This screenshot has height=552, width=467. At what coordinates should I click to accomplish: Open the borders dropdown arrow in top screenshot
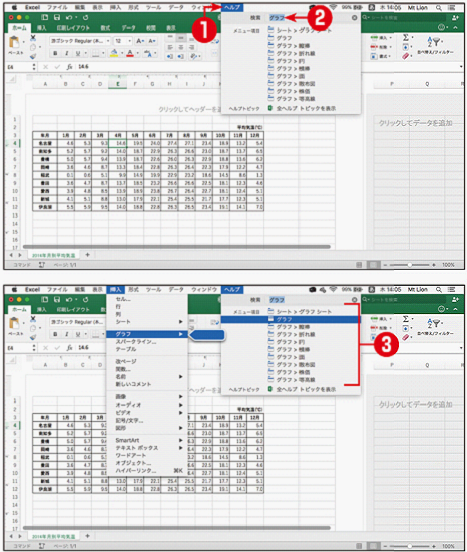coord(103,54)
